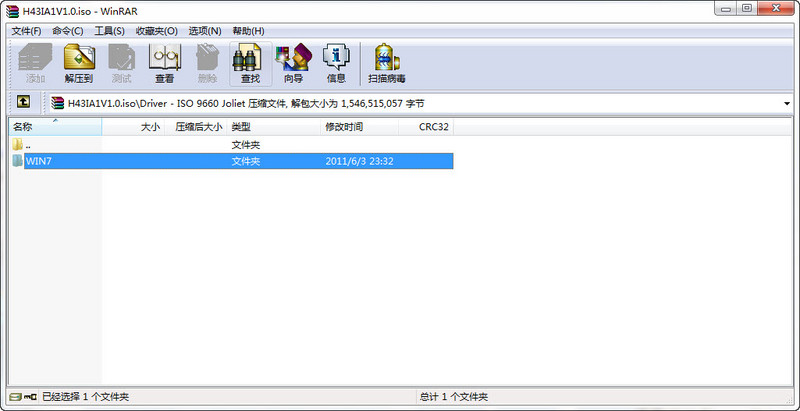800x411 pixels.
Task: Click the WIN7 folder icon
Action: [18, 161]
